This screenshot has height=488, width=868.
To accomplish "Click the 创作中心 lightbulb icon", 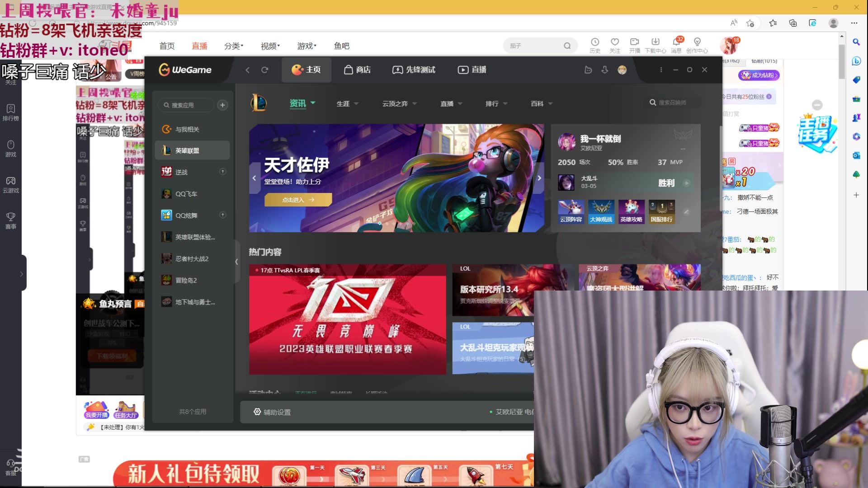I will (x=697, y=45).
